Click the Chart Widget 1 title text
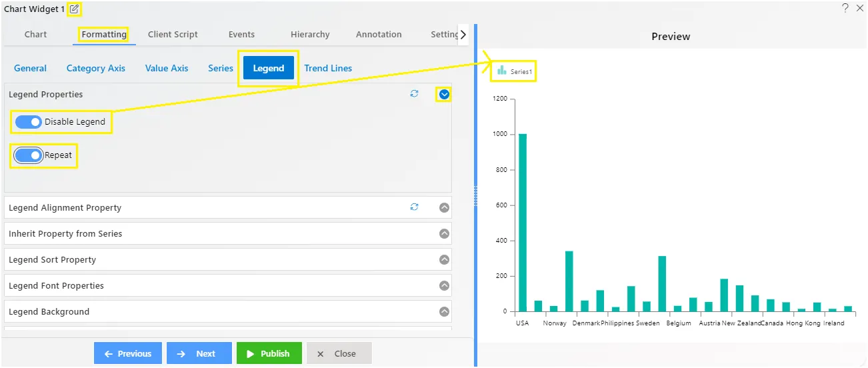The width and height of the screenshot is (868, 368). click(x=35, y=9)
